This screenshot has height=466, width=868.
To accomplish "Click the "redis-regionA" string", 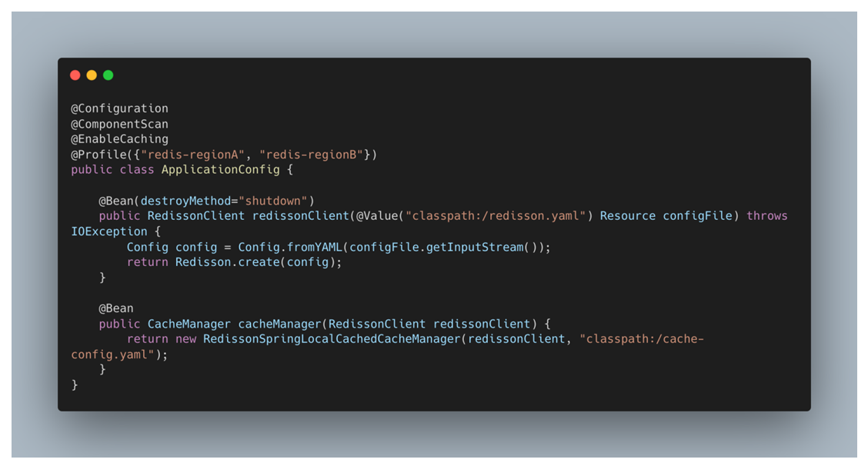I will tap(192, 155).
